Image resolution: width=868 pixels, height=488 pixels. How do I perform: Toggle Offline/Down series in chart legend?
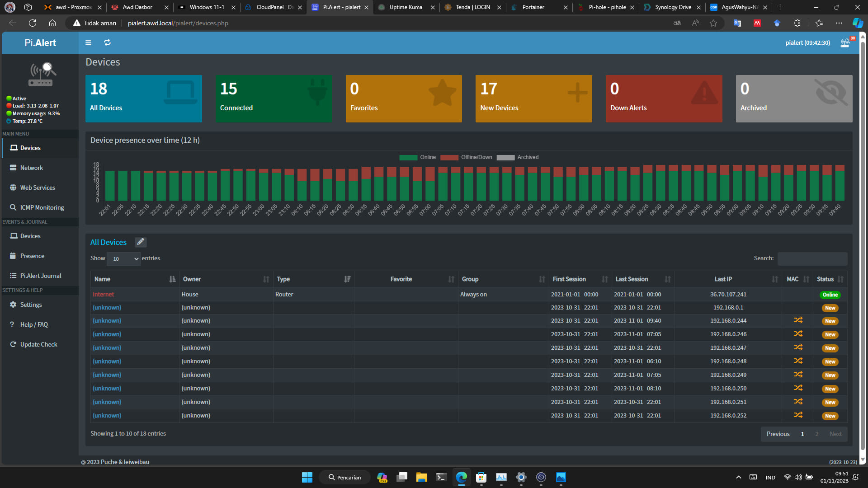tap(466, 157)
